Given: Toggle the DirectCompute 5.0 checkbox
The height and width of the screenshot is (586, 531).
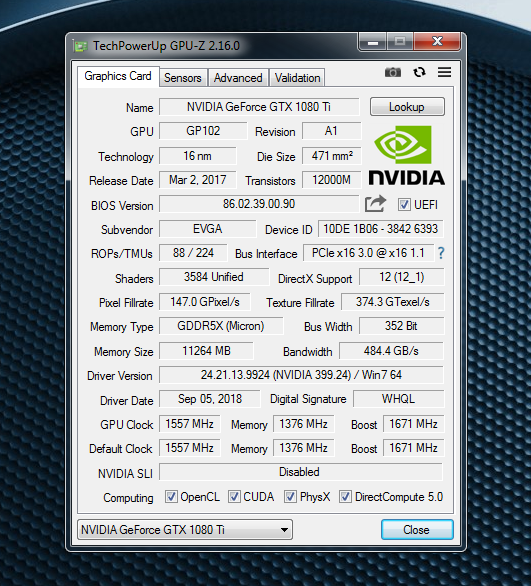Looking at the screenshot, I should click(345, 497).
